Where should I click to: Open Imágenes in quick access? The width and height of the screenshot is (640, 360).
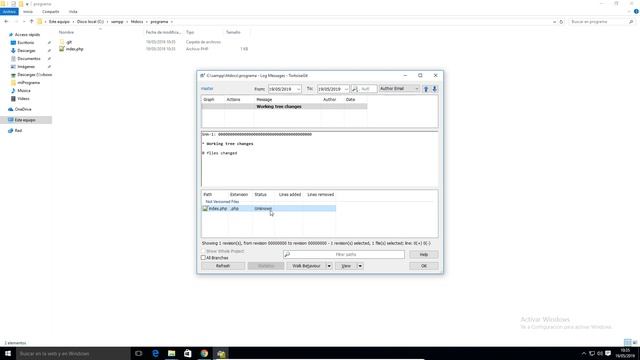tap(26, 67)
